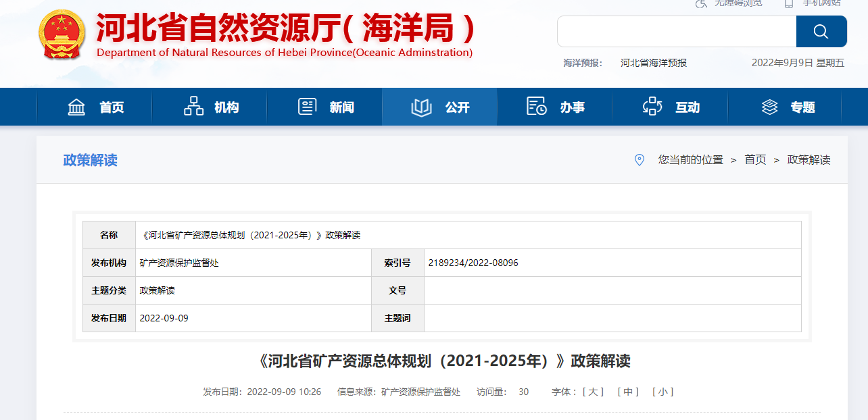Click the mobile phone icon at top

point(788,3)
